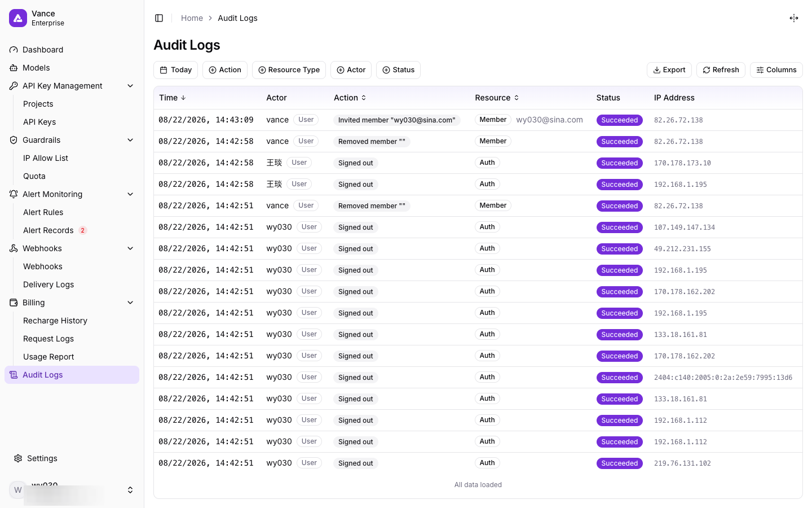812x508 pixels.
Task: Click the Settings gear icon
Action: 18,458
